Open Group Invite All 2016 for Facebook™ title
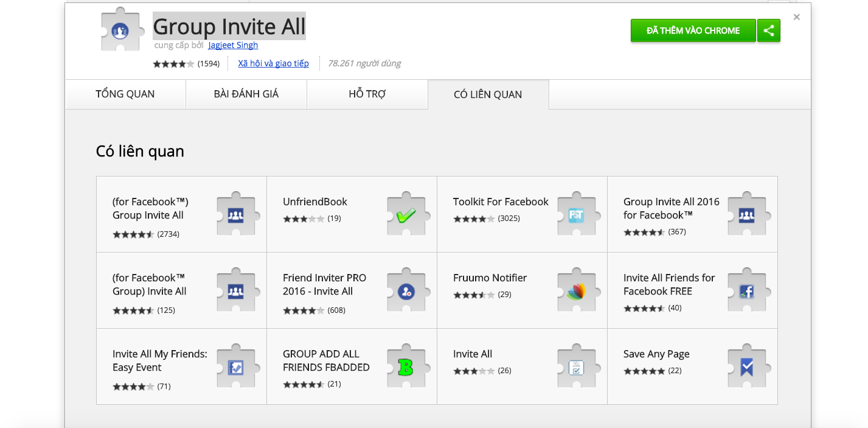Viewport: 868px width, 428px height. coord(672,208)
